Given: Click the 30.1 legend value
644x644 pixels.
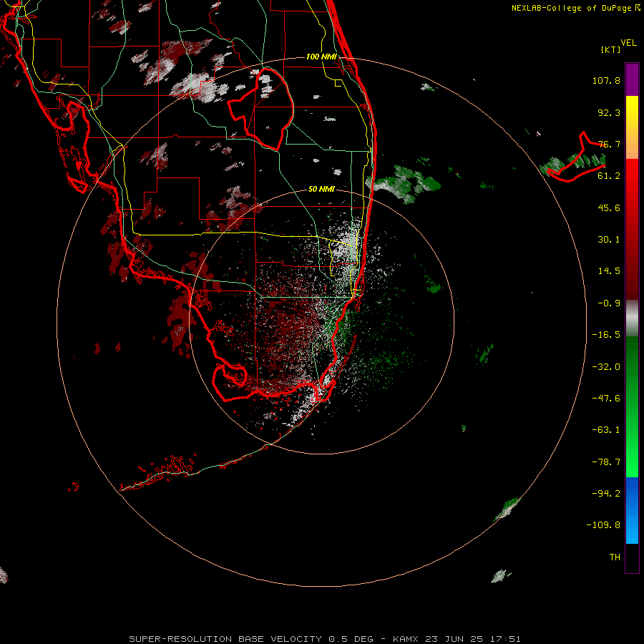Looking at the screenshot, I should [609, 240].
